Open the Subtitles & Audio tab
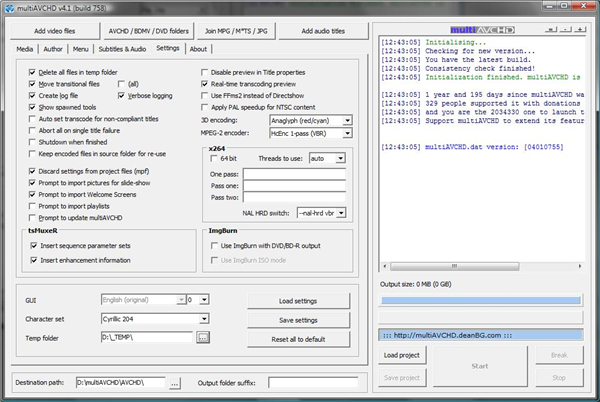This screenshot has width=600, height=402. point(124,48)
